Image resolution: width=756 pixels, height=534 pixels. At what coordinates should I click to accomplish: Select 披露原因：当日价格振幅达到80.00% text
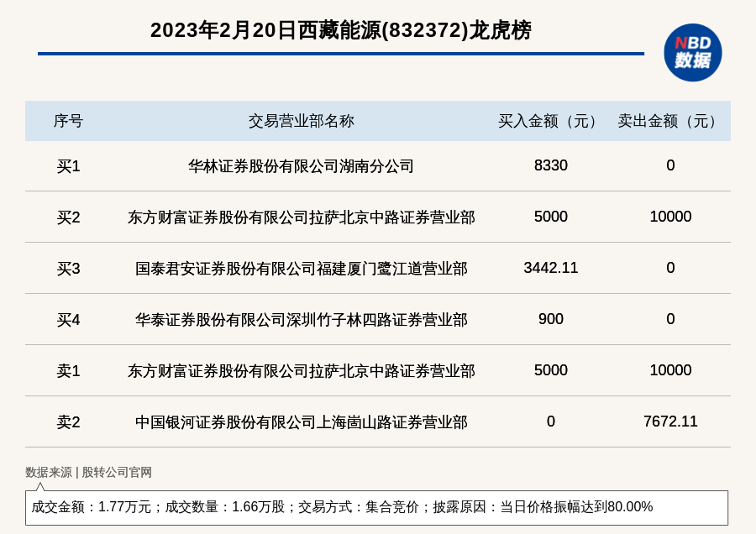click(x=543, y=507)
